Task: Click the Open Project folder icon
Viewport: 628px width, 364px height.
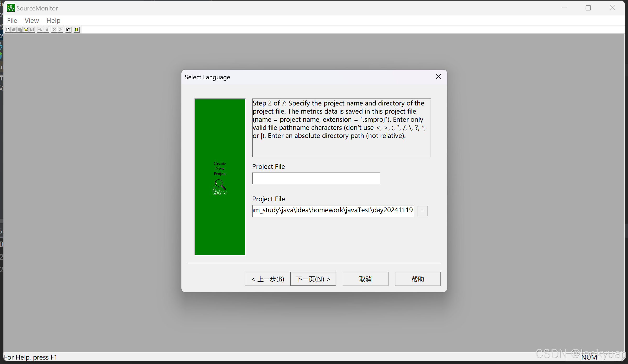Action: [x=26, y=30]
